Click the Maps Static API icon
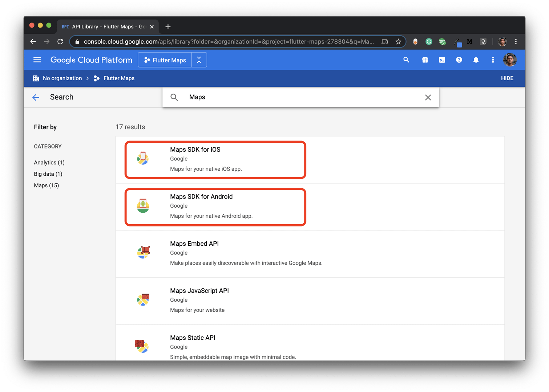The width and height of the screenshot is (549, 392). coord(142,346)
